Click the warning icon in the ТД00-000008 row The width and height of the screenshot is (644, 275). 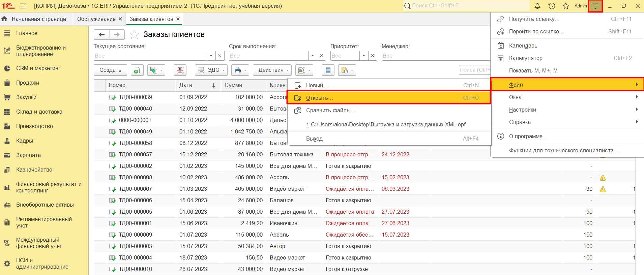click(603, 178)
